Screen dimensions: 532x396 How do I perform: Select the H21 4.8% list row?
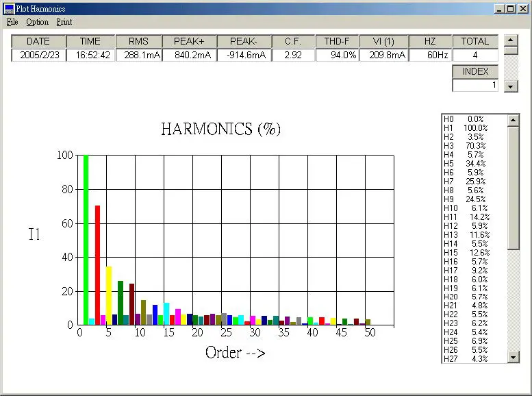click(x=474, y=306)
